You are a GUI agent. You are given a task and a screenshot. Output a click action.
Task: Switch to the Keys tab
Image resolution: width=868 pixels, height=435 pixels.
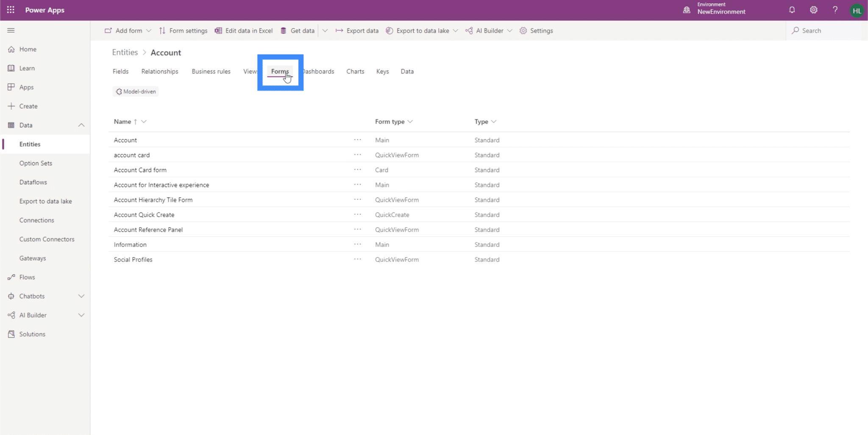(382, 71)
